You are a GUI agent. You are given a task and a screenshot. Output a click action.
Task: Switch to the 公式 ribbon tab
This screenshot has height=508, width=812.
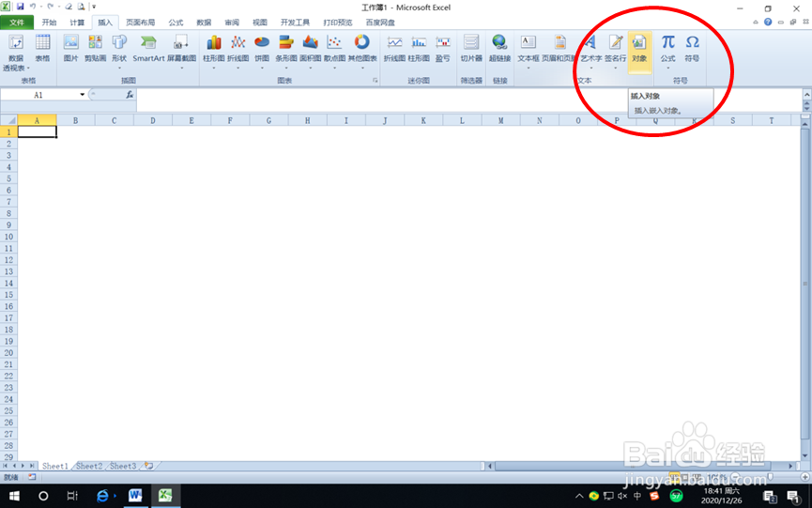tap(176, 23)
